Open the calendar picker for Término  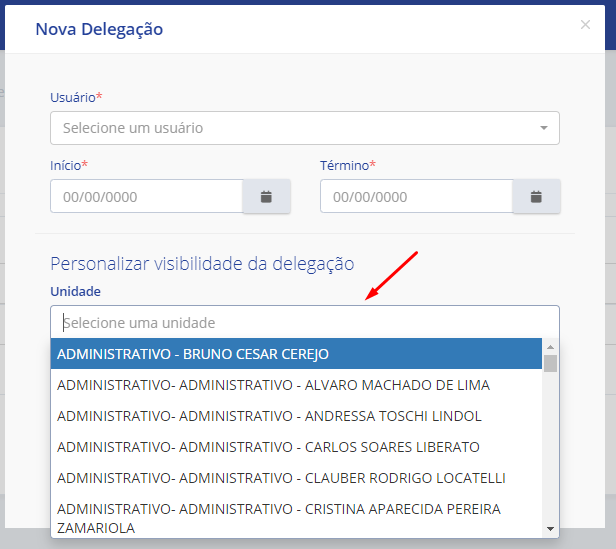[x=536, y=197]
